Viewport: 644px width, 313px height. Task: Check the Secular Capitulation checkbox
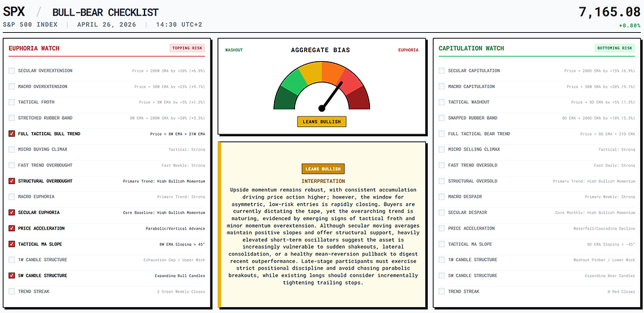pyautogui.click(x=442, y=70)
